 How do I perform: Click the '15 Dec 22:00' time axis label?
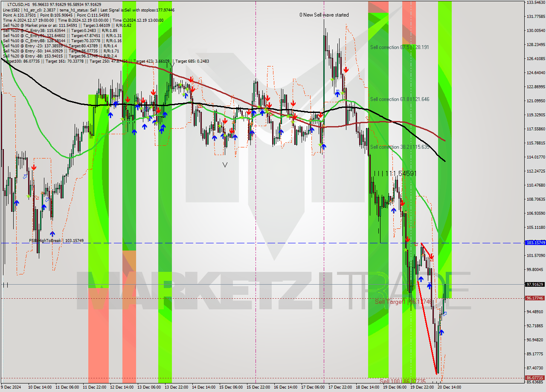pyautogui.click(x=259, y=387)
